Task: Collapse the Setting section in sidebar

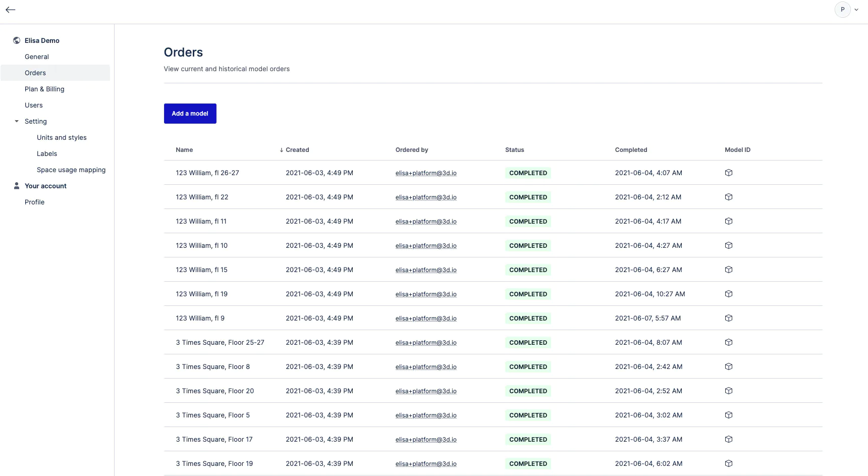Action: click(x=17, y=121)
